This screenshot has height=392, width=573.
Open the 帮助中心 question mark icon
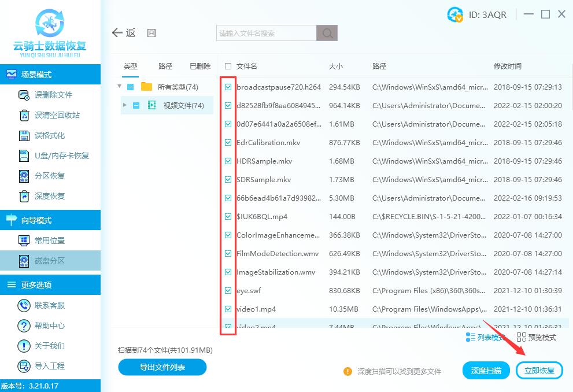(24, 326)
